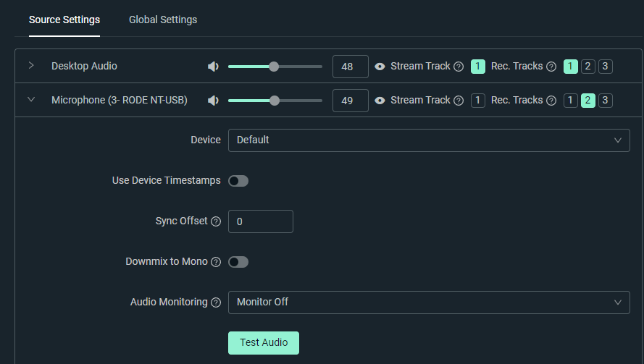The height and width of the screenshot is (364, 644).
Task: Click the Desktop Audio volume slider
Action: [x=275, y=67]
